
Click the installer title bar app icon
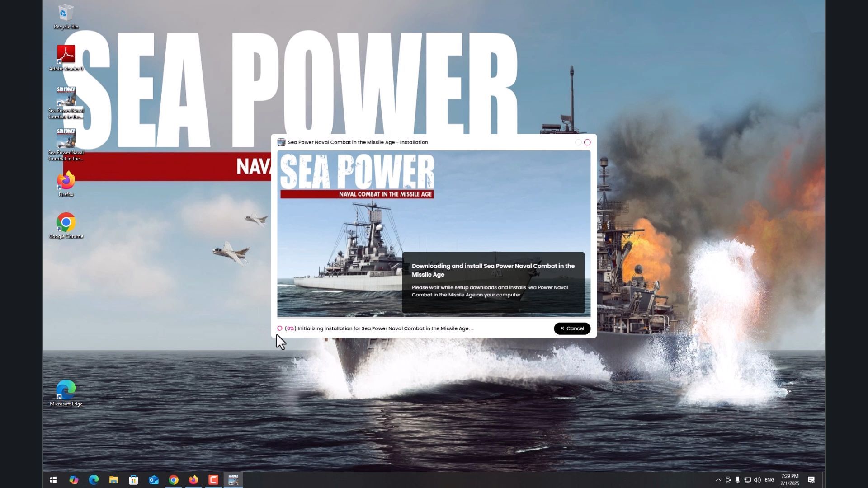pos(281,142)
